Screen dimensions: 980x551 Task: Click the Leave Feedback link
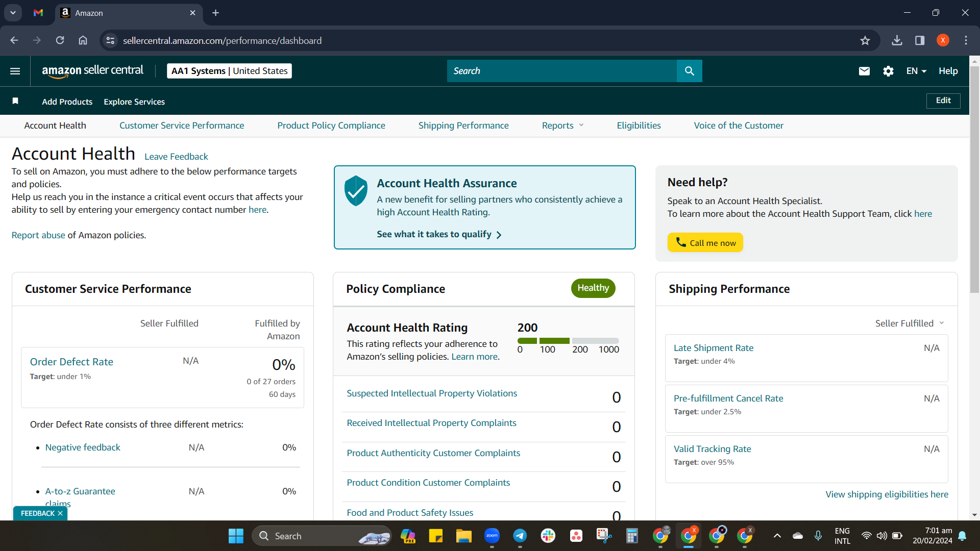pos(176,157)
